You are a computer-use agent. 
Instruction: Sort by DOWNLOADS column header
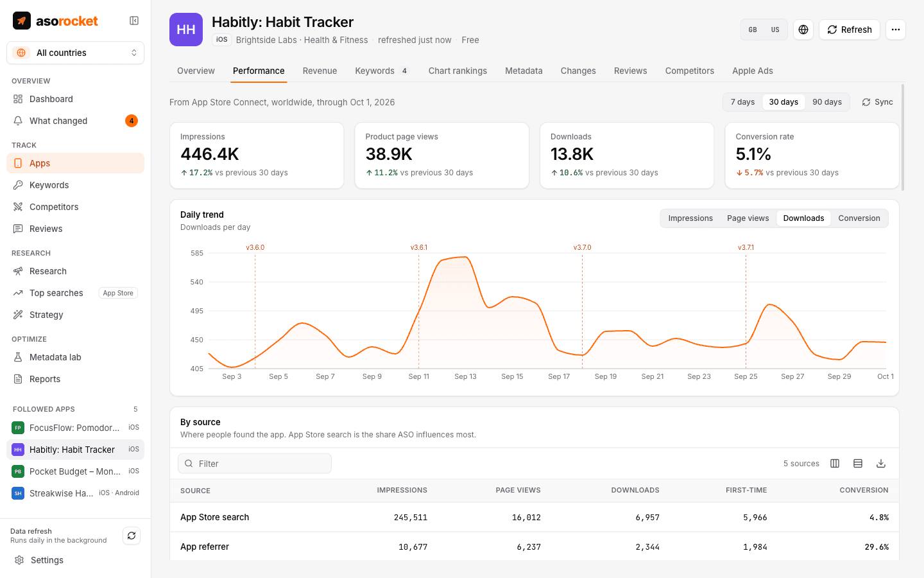[635, 490]
